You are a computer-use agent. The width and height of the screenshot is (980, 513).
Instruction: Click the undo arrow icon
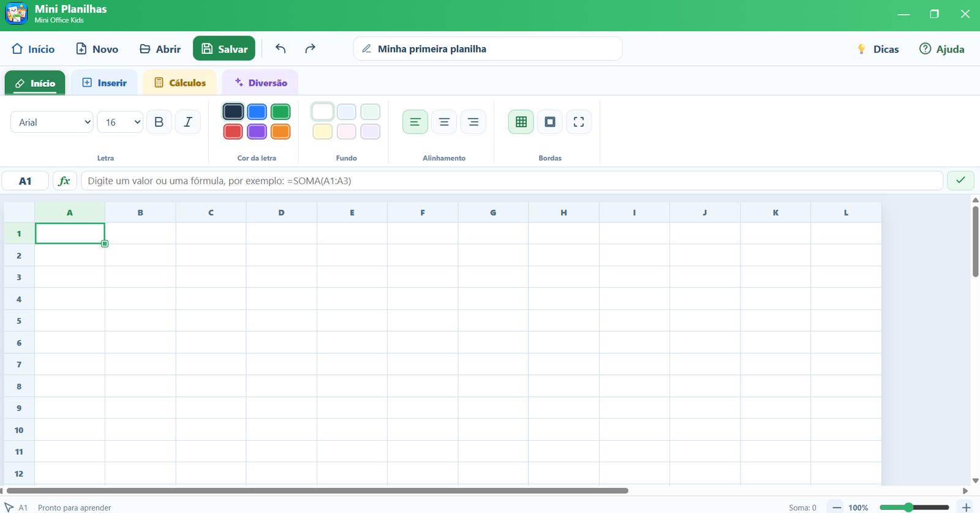pos(281,48)
